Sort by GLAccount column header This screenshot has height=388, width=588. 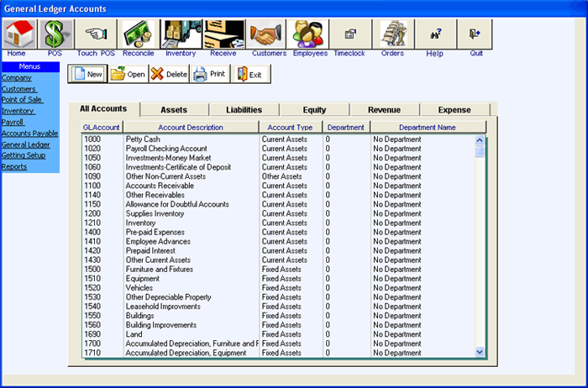[102, 127]
